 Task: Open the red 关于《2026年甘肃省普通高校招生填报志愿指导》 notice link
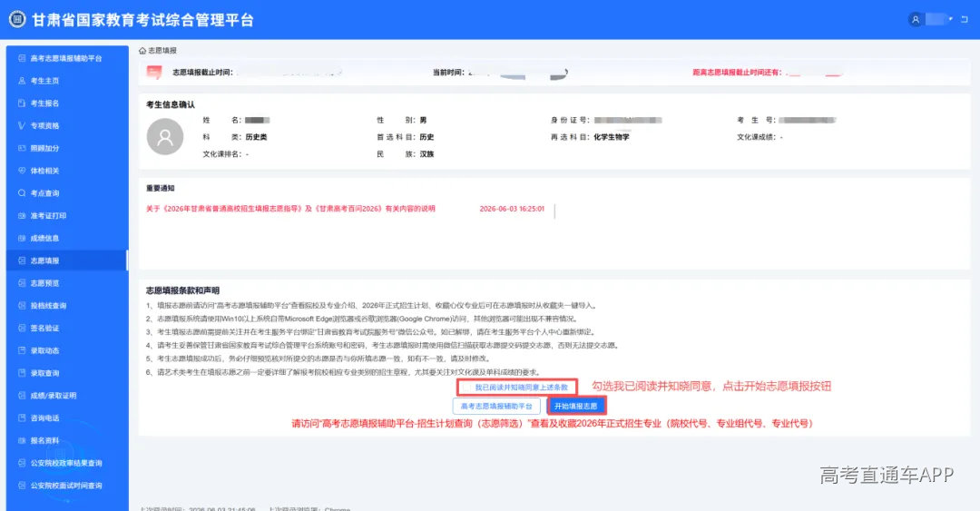[x=290, y=209]
